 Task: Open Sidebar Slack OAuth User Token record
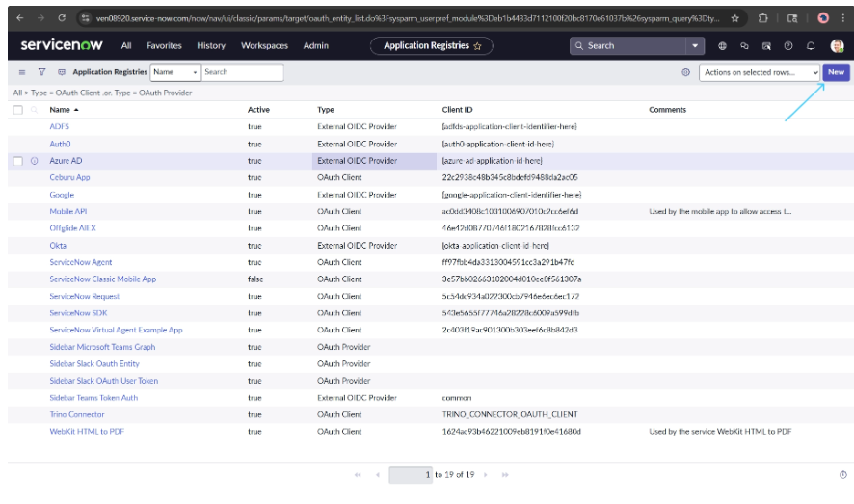103,381
